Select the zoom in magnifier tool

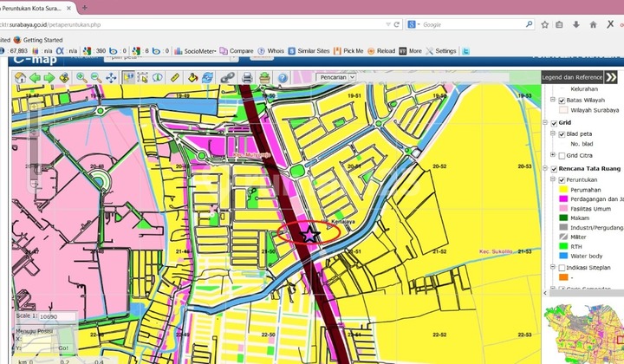click(81, 78)
